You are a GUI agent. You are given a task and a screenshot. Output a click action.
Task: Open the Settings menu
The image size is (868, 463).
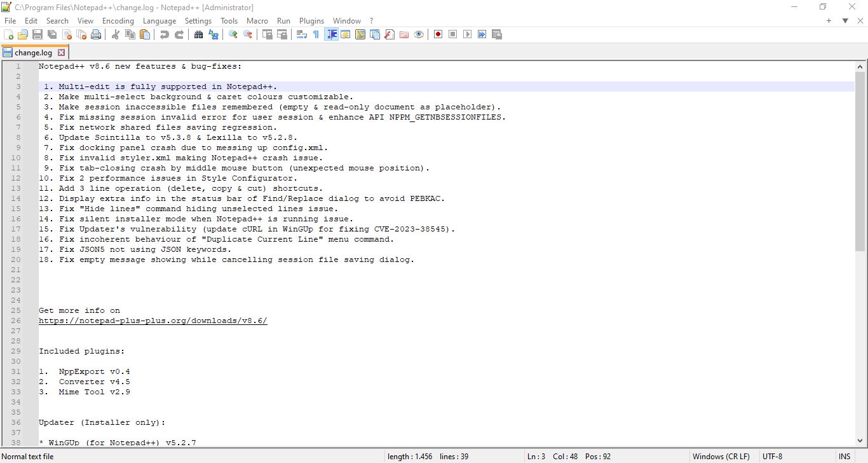click(198, 21)
